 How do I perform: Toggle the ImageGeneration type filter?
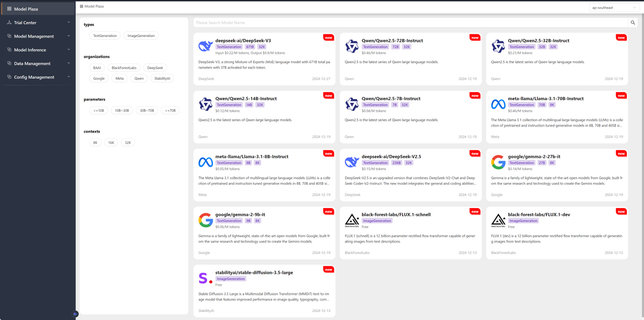(141, 36)
